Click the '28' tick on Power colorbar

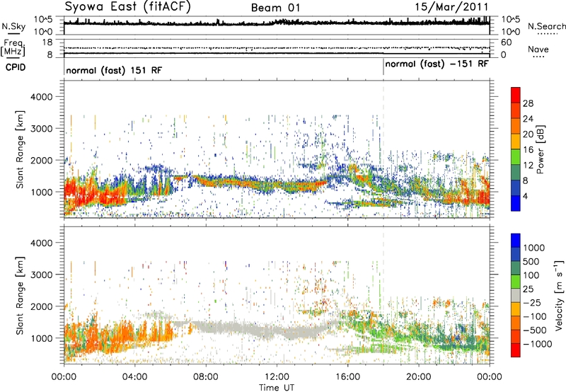click(528, 103)
